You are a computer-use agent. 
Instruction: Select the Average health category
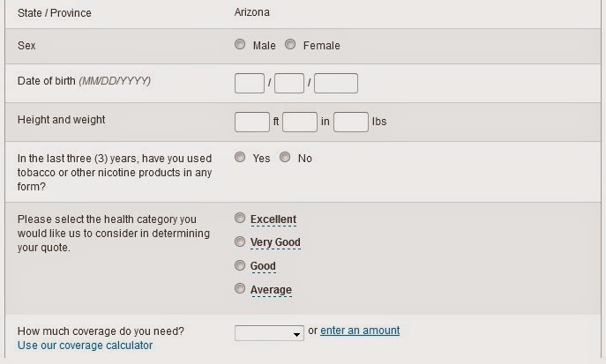pyautogui.click(x=240, y=288)
